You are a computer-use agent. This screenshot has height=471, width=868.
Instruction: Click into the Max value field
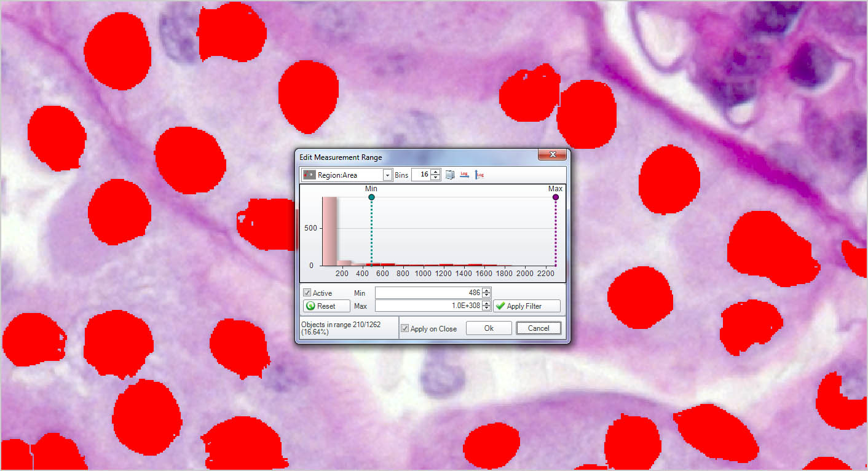point(428,306)
